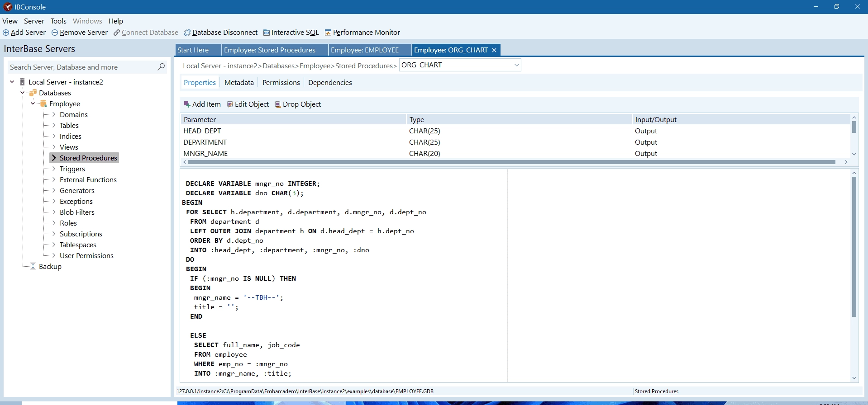This screenshot has width=868, height=405.
Task: Click the Add Item icon
Action: click(x=187, y=104)
